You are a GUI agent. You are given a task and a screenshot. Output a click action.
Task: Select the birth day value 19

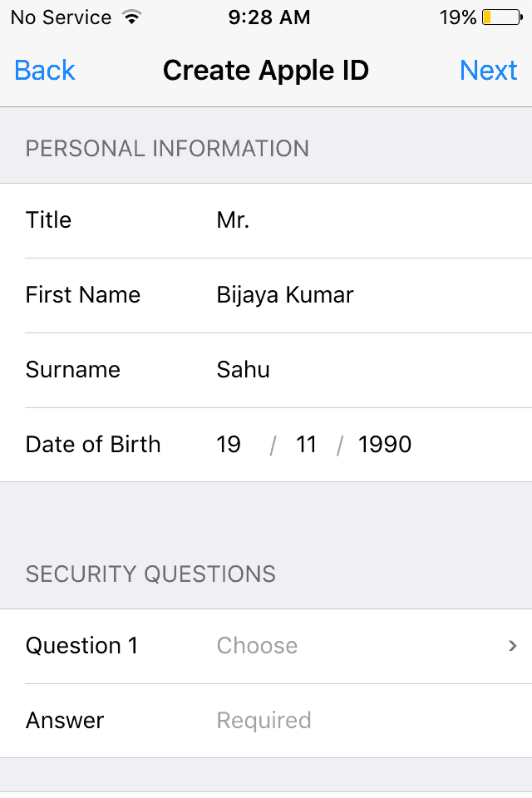pos(229,444)
